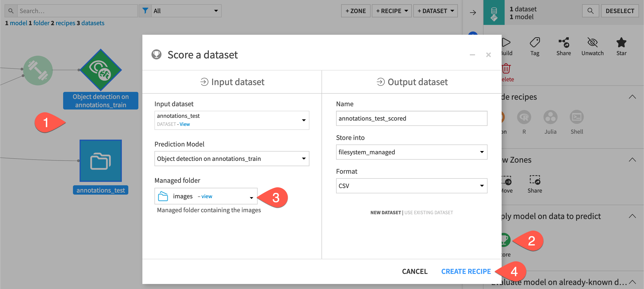
Task: Open the Store into dropdown
Action: point(412,152)
